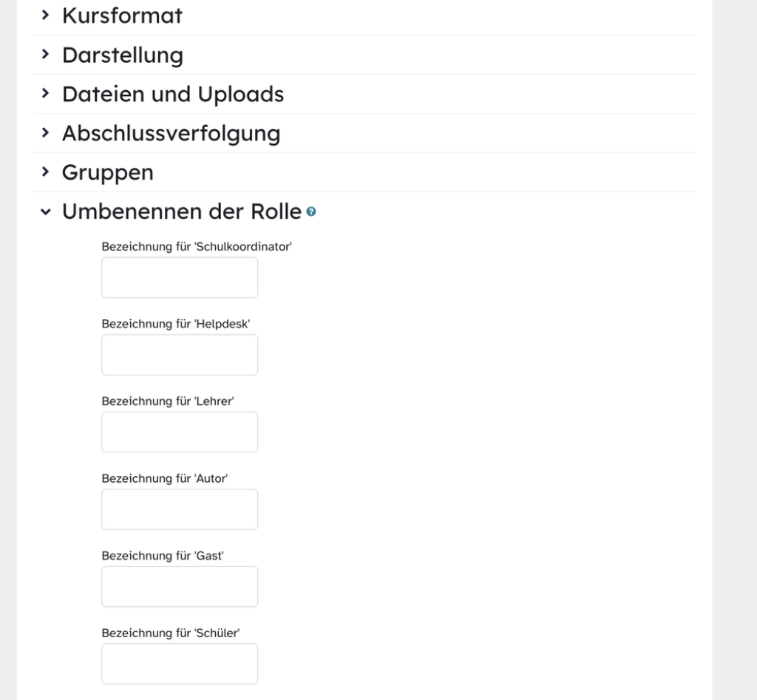757x700 pixels.
Task: Click the Schüler role name input field
Action: (x=179, y=663)
